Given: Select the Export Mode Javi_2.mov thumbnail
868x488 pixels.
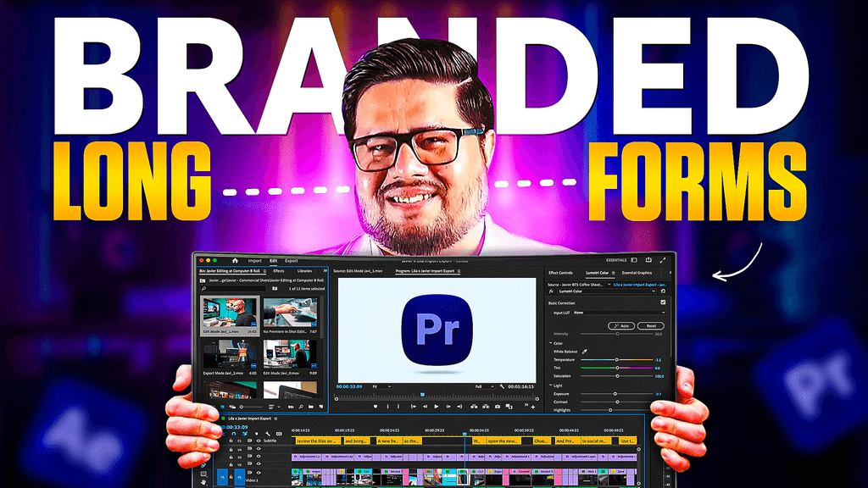Looking at the screenshot, I should point(229,355).
